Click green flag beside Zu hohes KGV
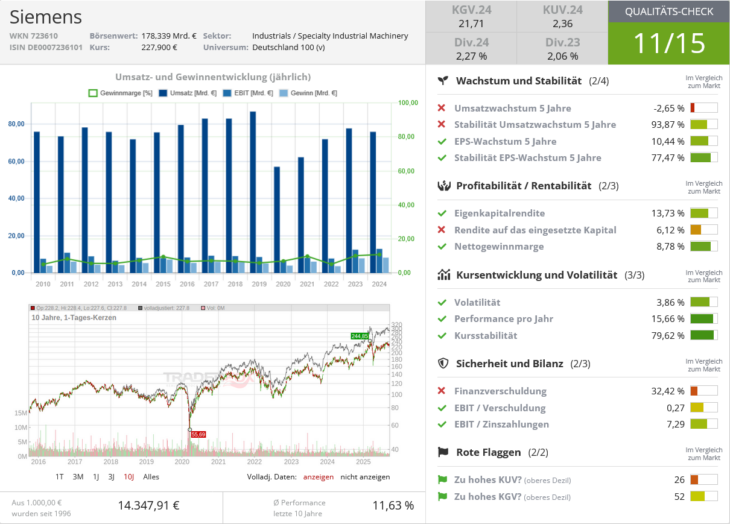The height and width of the screenshot is (524, 730). point(442,497)
